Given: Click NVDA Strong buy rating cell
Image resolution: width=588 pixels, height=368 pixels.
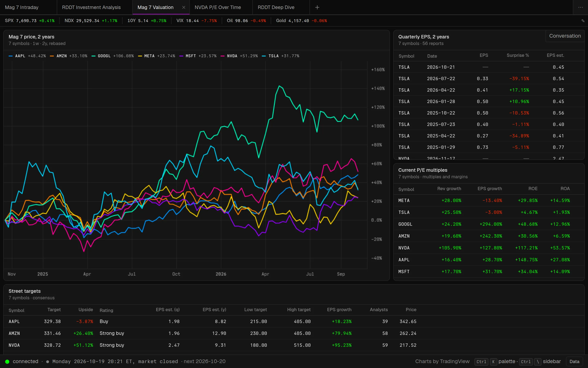Looking at the screenshot, I should coord(112,345).
